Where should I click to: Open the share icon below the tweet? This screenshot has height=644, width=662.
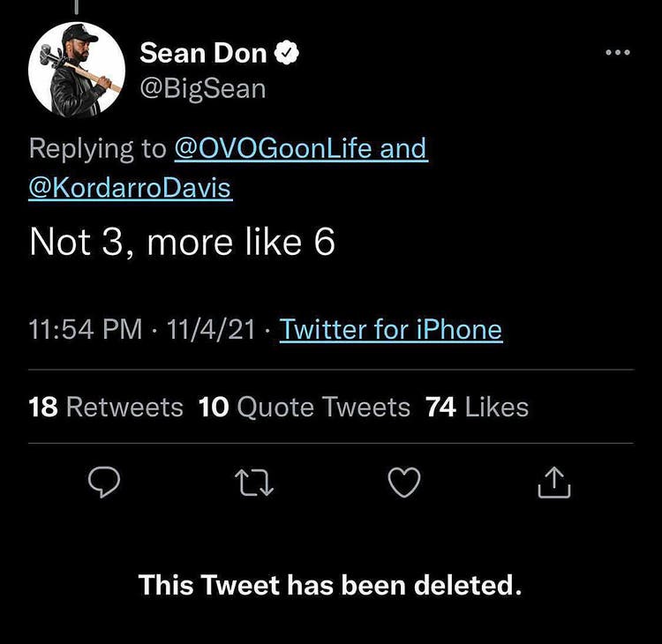click(x=554, y=482)
